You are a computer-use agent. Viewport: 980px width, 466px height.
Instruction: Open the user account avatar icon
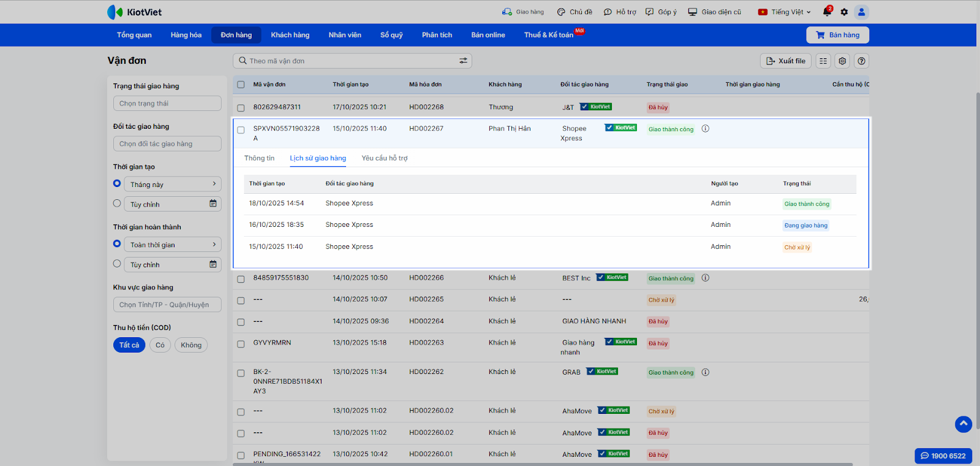[x=861, y=12]
